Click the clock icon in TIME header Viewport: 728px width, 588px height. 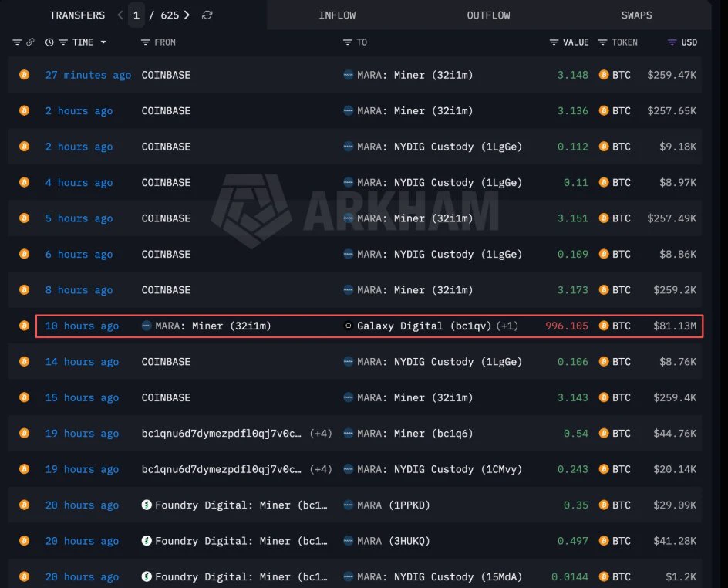pos(49,42)
